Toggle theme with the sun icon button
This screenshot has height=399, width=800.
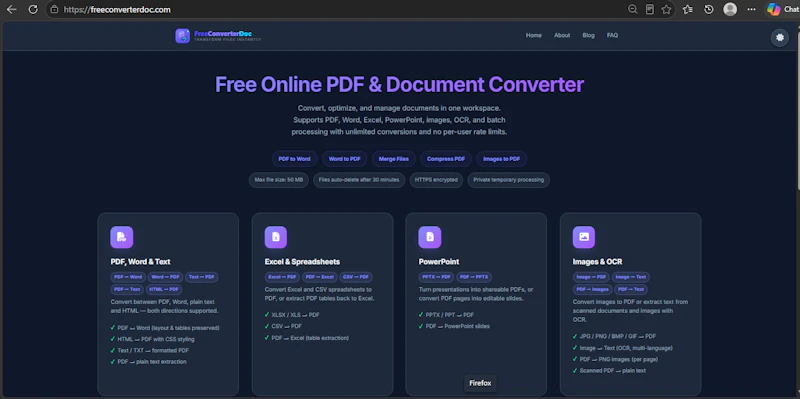click(x=779, y=37)
